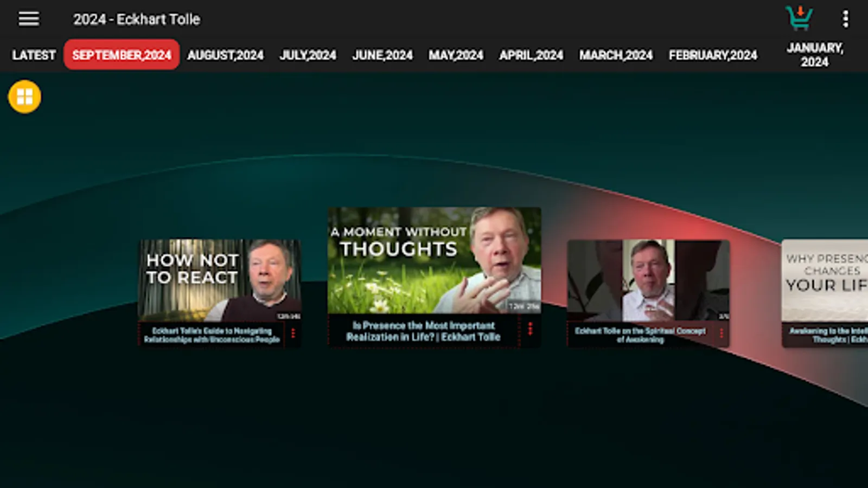
Task: Open options for 'Spiritual Concept of Awakening' video
Action: (x=722, y=333)
